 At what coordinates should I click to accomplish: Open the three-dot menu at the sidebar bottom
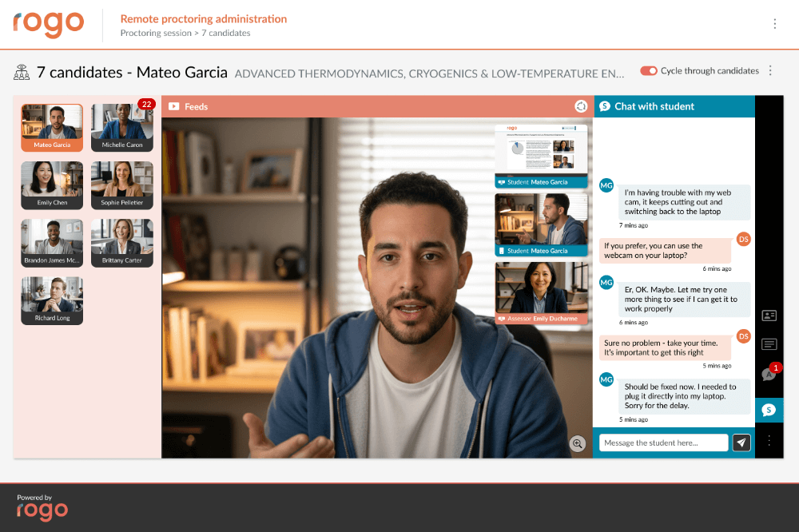(769, 440)
